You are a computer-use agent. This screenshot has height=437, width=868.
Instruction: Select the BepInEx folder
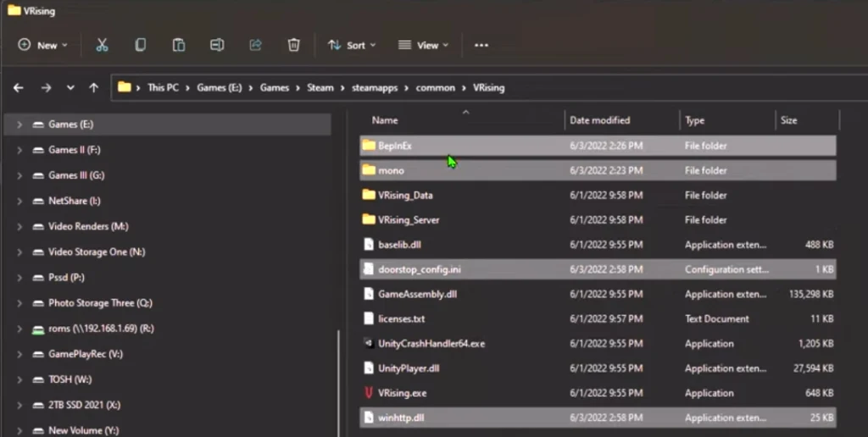[598, 146]
